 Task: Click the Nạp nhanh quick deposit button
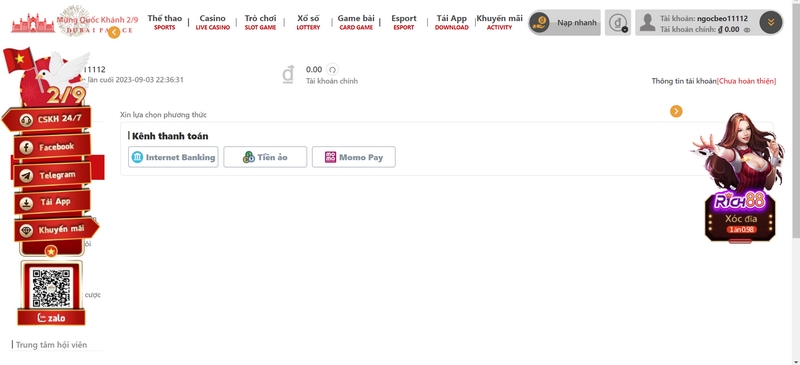tap(564, 22)
